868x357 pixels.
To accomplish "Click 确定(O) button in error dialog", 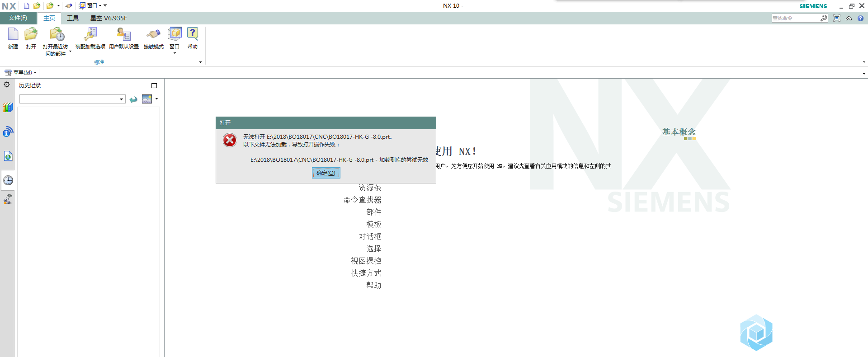I will [326, 173].
